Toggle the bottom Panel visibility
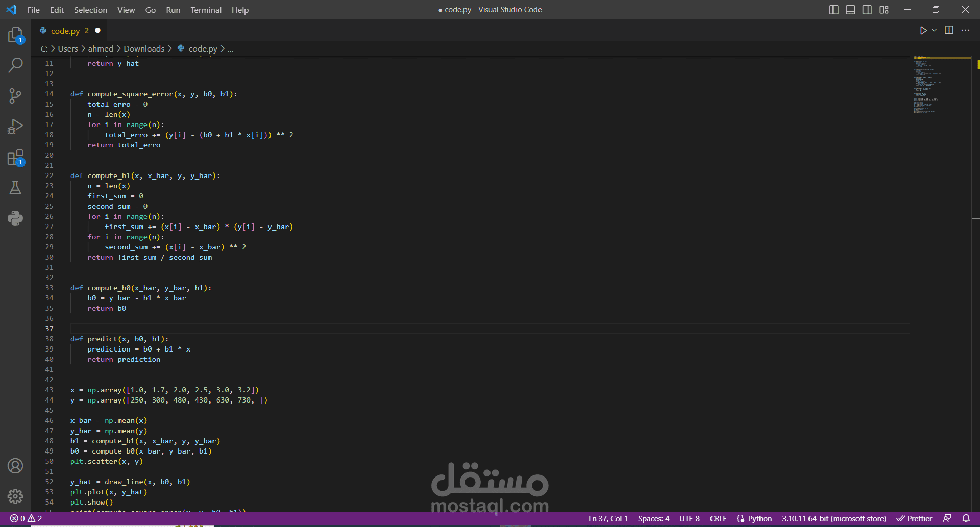The width and height of the screenshot is (980, 527). coord(850,10)
